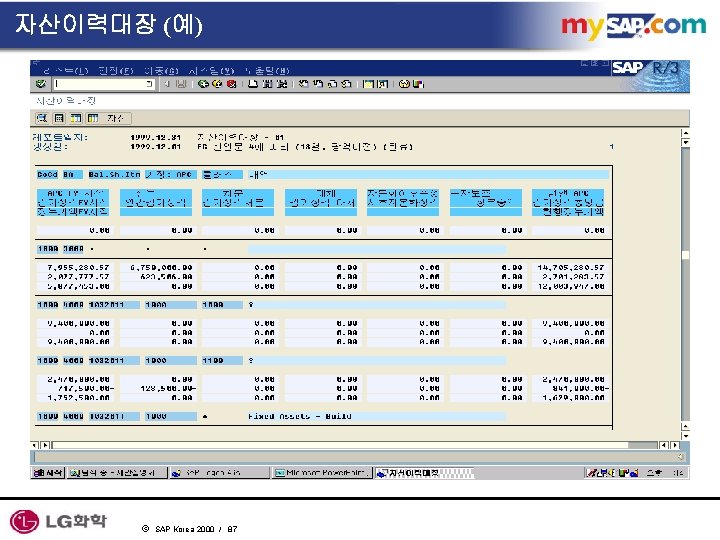The image size is (720, 540).
Task: Click the green Enter checkmark icon
Action: (x=40, y=84)
